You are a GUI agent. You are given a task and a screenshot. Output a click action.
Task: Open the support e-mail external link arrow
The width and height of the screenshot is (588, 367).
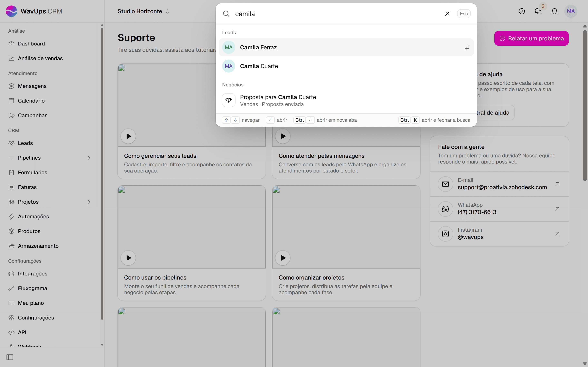point(557,184)
